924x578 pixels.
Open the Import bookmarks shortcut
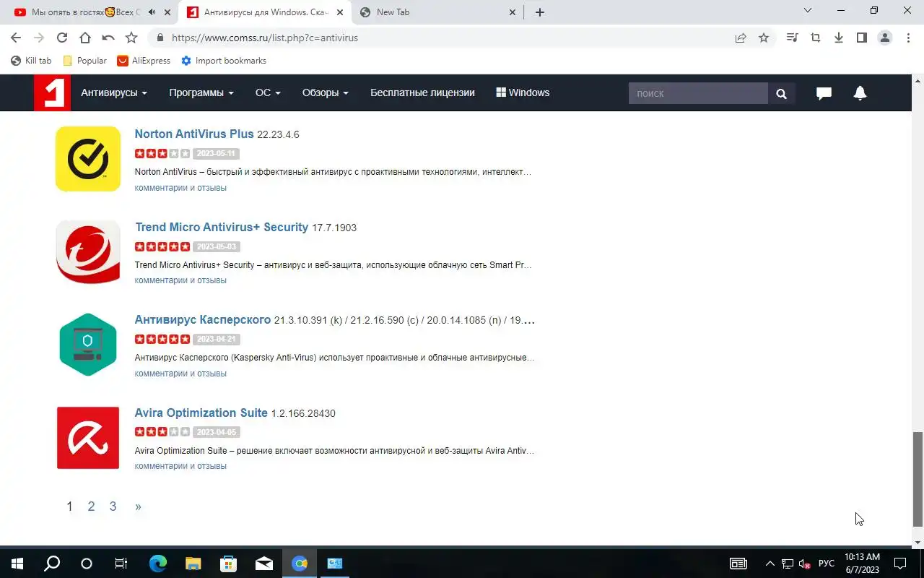(224, 61)
